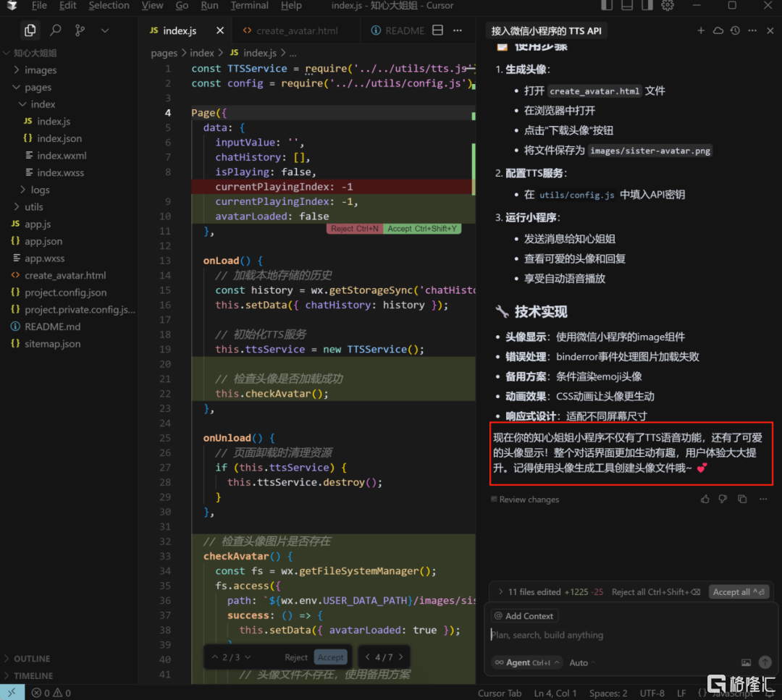Image resolution: width=782 pixels, height=700 pixels.
Task: Close the index.js editor tab
Action: click(x=220, y=30)
